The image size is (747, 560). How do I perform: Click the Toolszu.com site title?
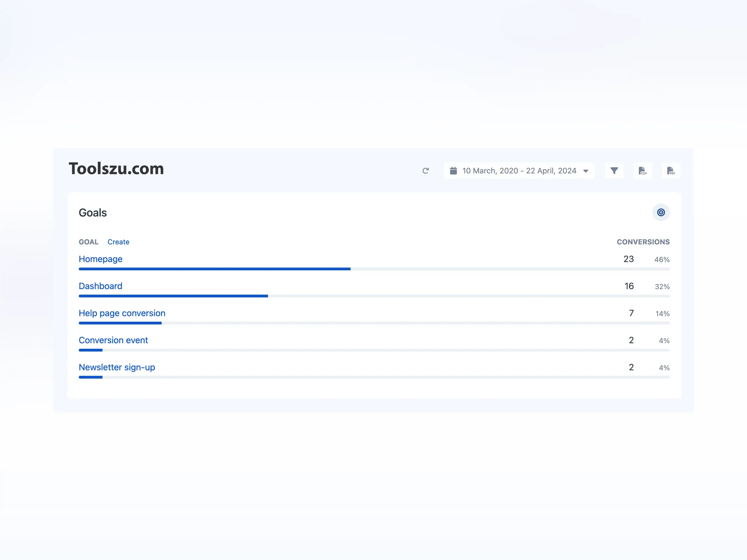pos(116,169)
